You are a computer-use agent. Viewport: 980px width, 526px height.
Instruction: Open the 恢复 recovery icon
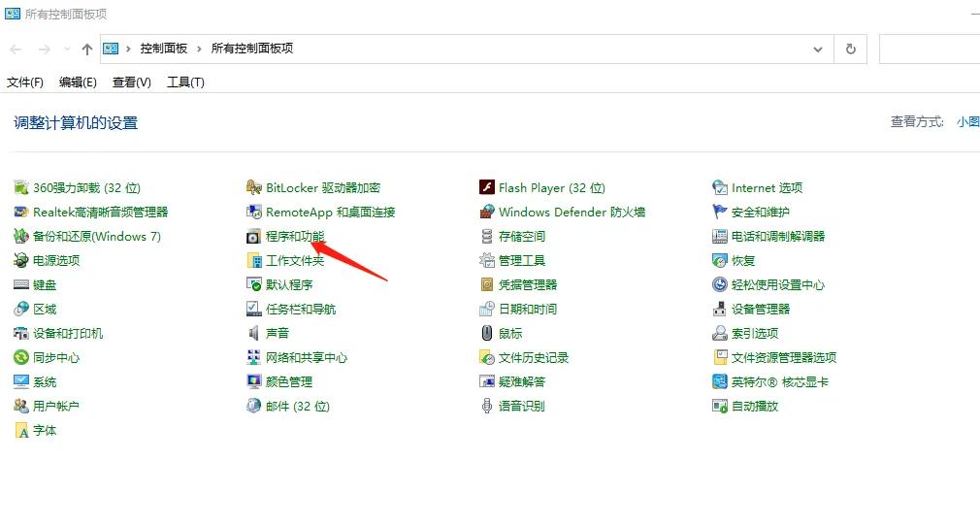720,260
